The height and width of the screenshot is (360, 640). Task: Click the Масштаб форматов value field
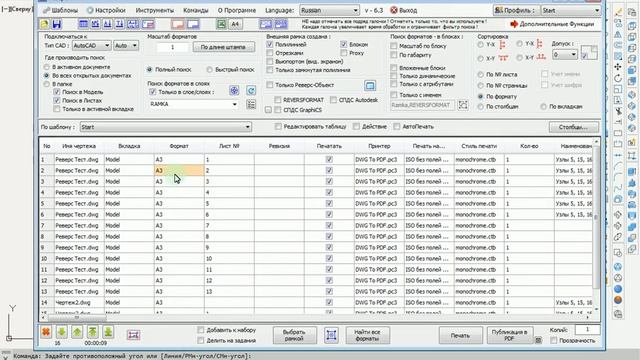pos(172,47)
